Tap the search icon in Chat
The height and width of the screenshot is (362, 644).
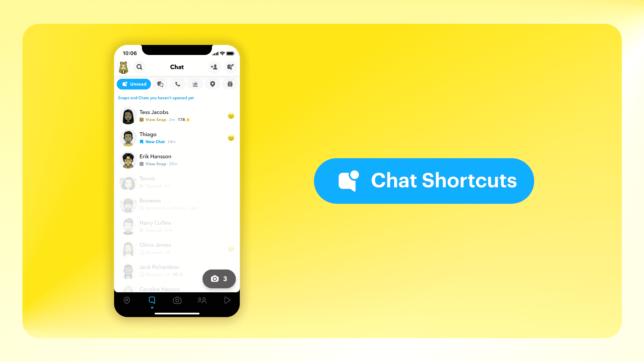140,67
